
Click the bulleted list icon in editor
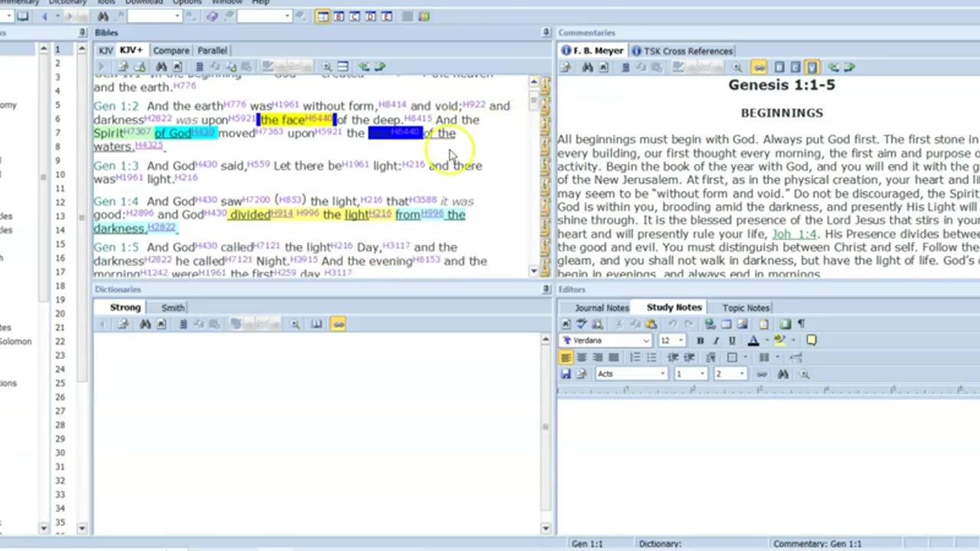pyautogui.click(x=652, y=357)
